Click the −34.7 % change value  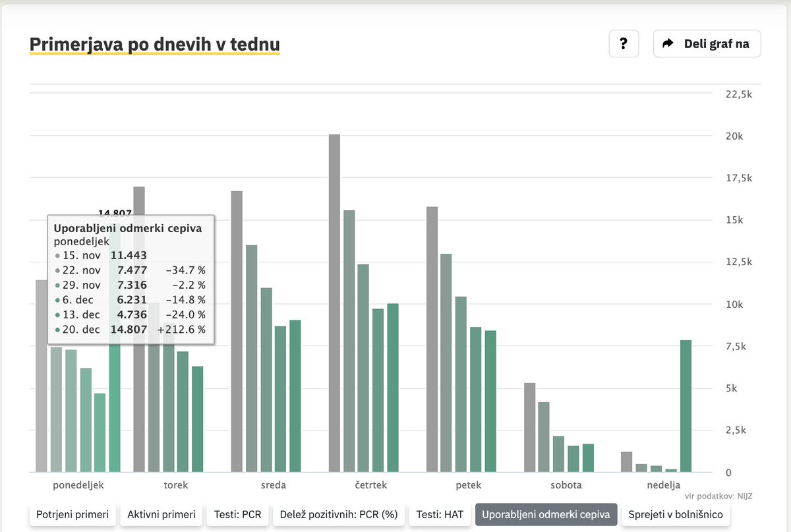point(186,270)
